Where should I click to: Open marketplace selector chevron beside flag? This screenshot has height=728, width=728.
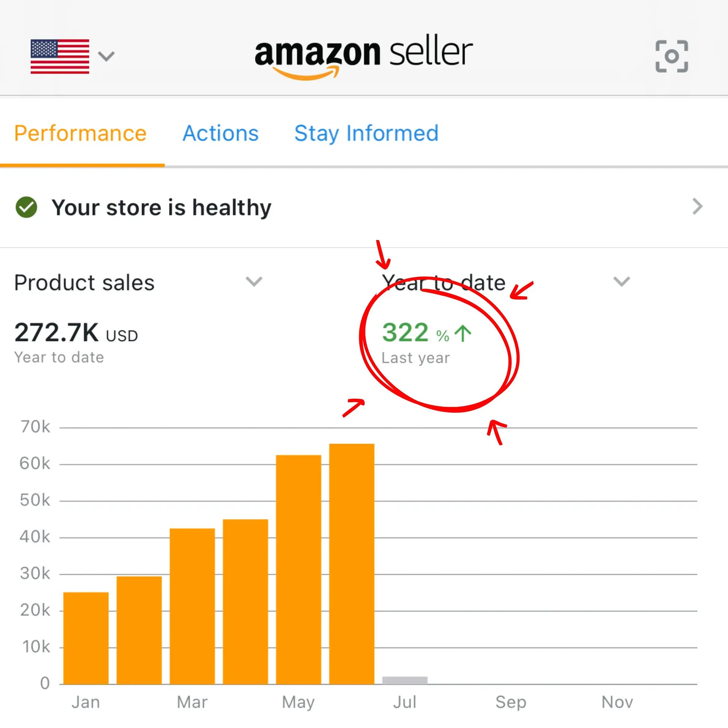pyautogui.click(x=106, y=56)
